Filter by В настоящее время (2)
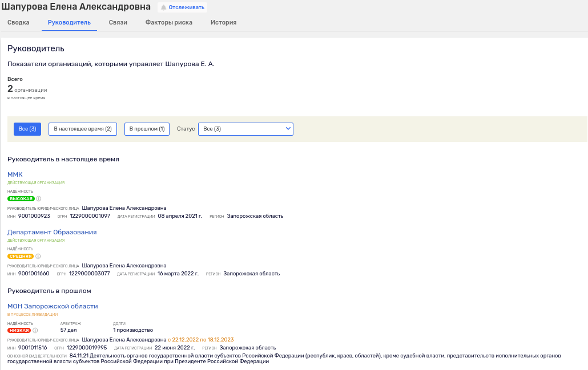The image size is (588, 370). pyautogui.click(x=83, y=129)
